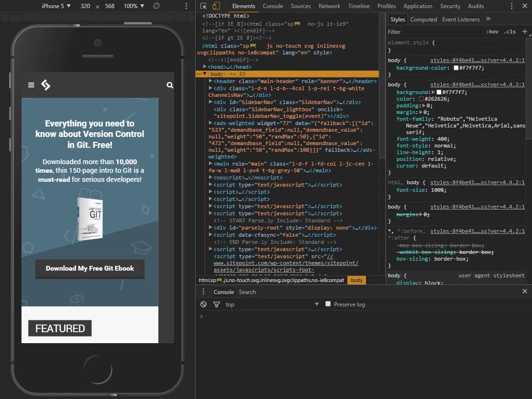Expand the main-header node in the DOM tree
Image resolution: width=532 pixels, height=399 pixels.
210,81
